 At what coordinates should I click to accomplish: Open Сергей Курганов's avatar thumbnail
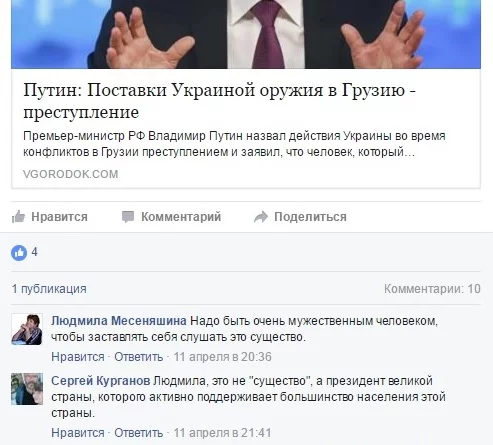click(x=27, y=389)
